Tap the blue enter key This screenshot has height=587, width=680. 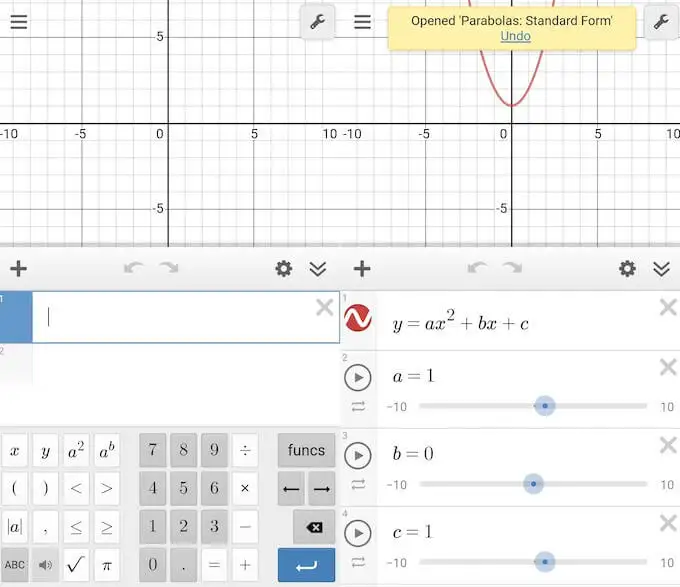pos(306,565)
